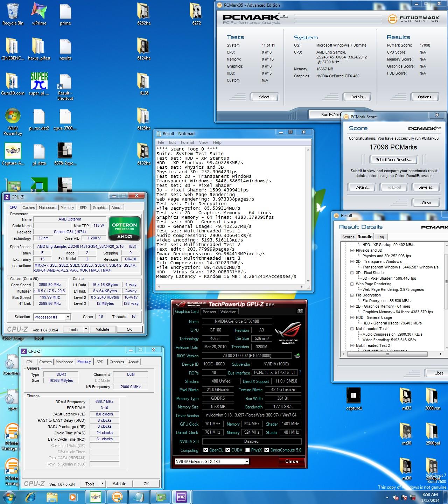Switch to the Log tab in Result Details

tap(380, 237)
